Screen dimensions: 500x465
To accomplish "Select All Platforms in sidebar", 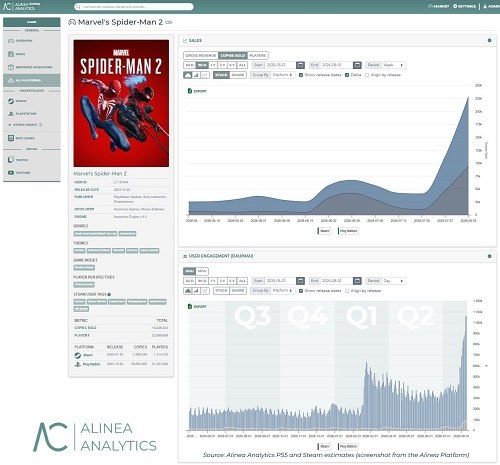I will [32, 80].
